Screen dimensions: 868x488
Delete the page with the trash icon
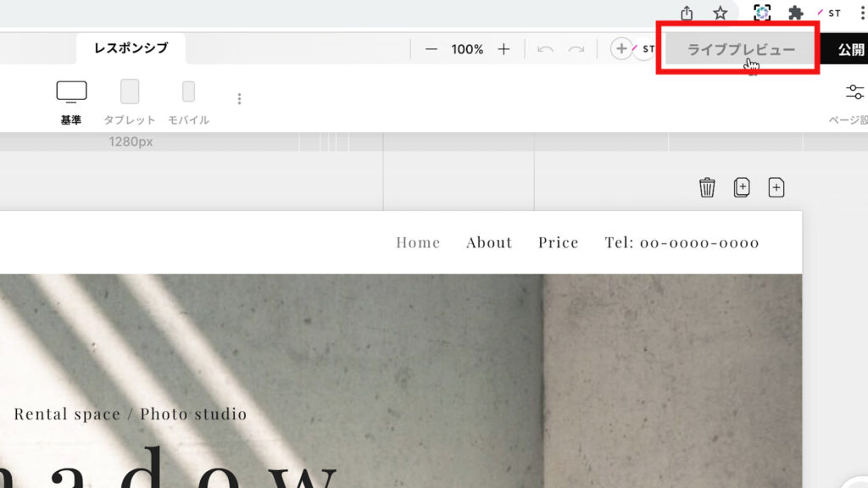coord(707,187)
